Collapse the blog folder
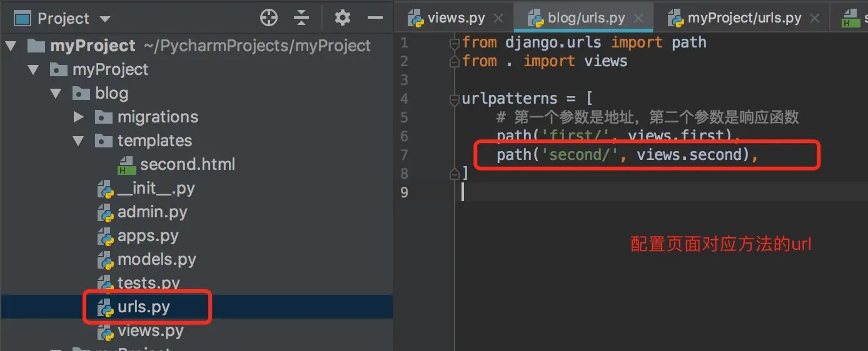 [x=57, y=94]
